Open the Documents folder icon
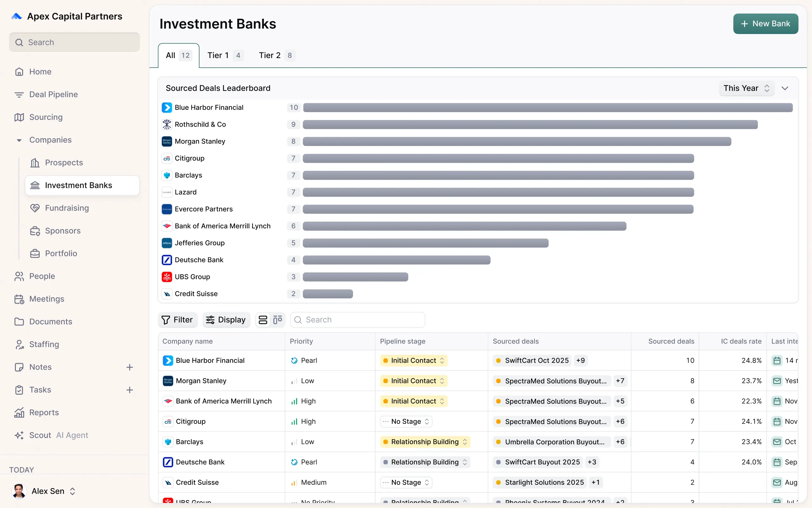812x508 pixels. (x=19, y=322)
